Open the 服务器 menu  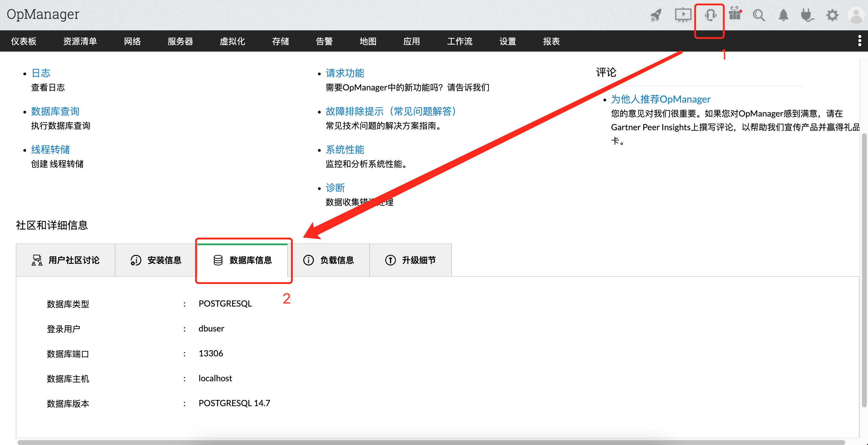[x=181, y=41]
